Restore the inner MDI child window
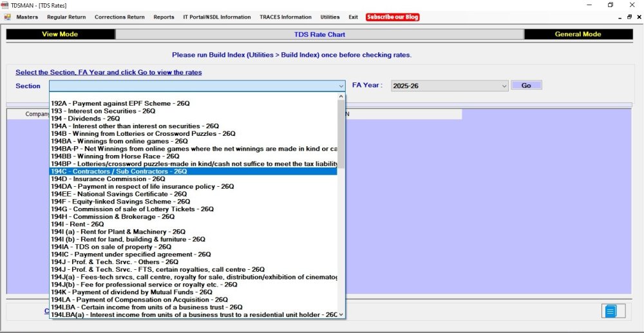 pyautogui.click(x=630, y=17)
